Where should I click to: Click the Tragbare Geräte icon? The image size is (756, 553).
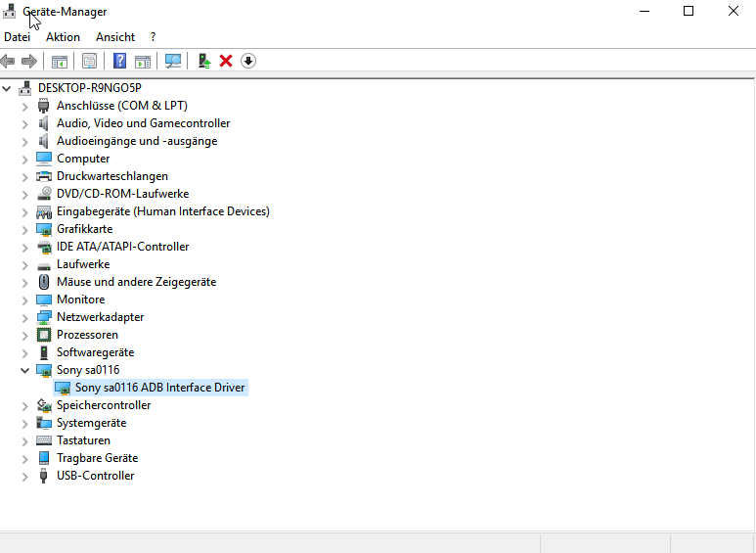pyautogui.click(x=44, y=458)
